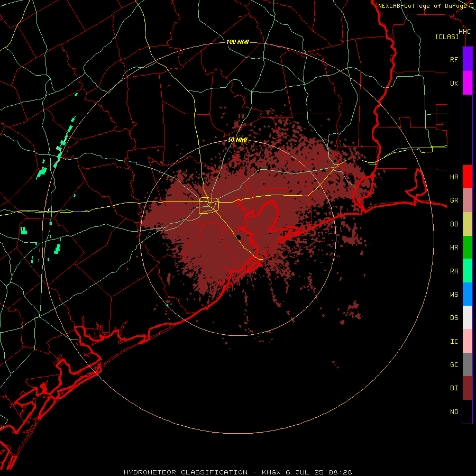Click the RA legend label
Image resolution: width=476 pixels, height=476 pixels.
454,271
